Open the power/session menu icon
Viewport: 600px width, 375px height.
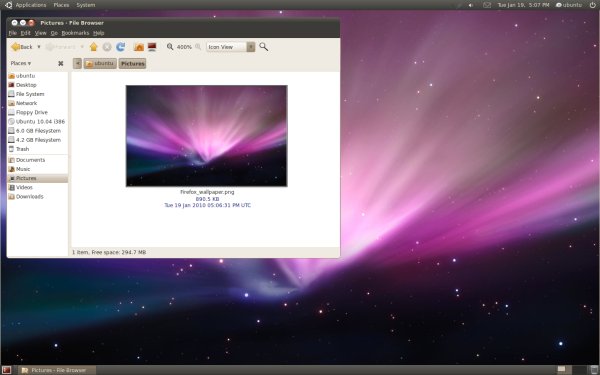[593, 5]
